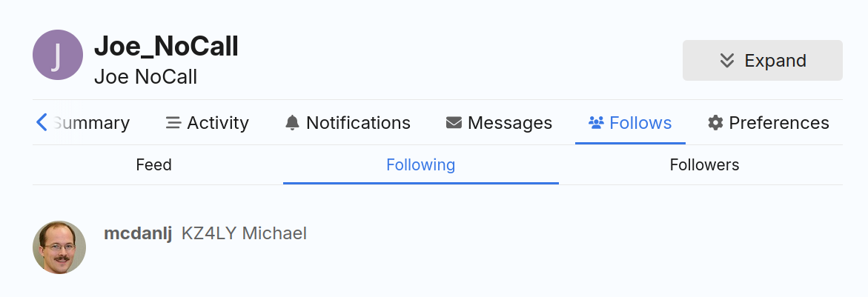This screenshot has width=868, height=297.
Task: Open the Feed sub-tab
Action: [x=154, y=165]
